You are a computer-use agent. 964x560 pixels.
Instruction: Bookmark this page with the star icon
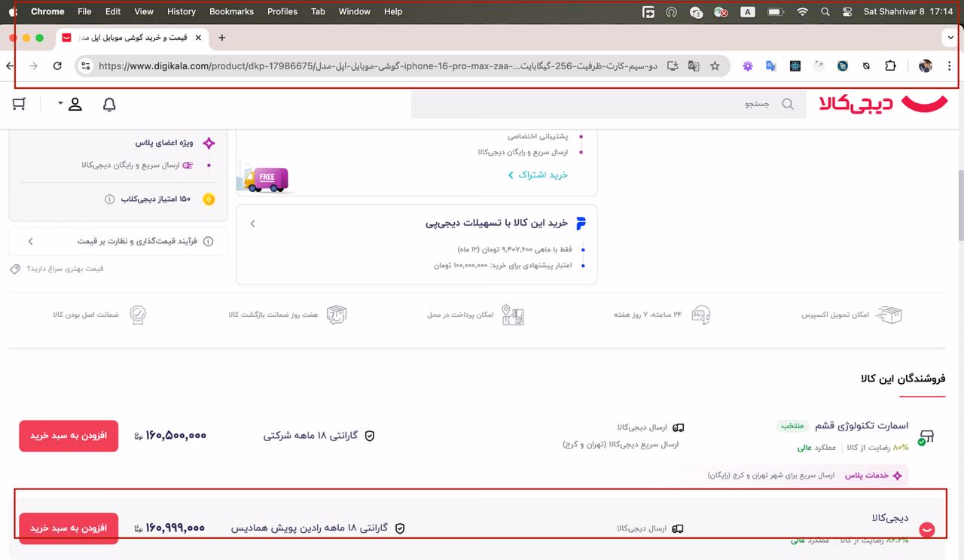(715, 66)
